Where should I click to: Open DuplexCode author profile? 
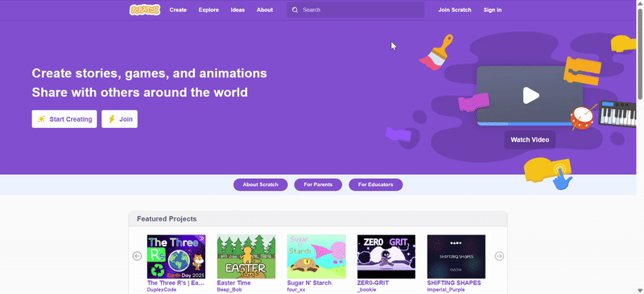[162, 290]
